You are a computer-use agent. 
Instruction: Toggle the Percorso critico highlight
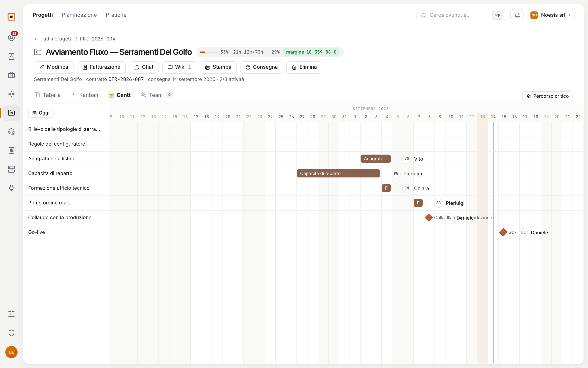[x=547, y=96]
